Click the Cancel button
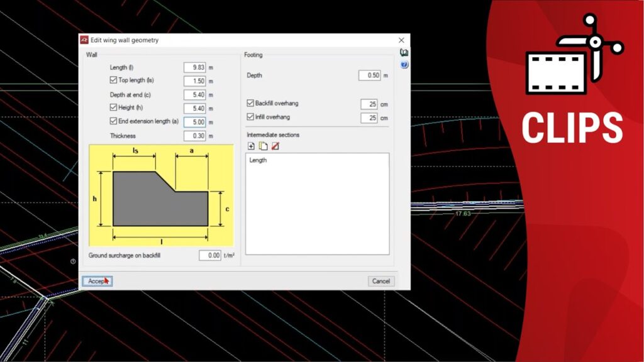Screen dimensions: 644x362 381,281
